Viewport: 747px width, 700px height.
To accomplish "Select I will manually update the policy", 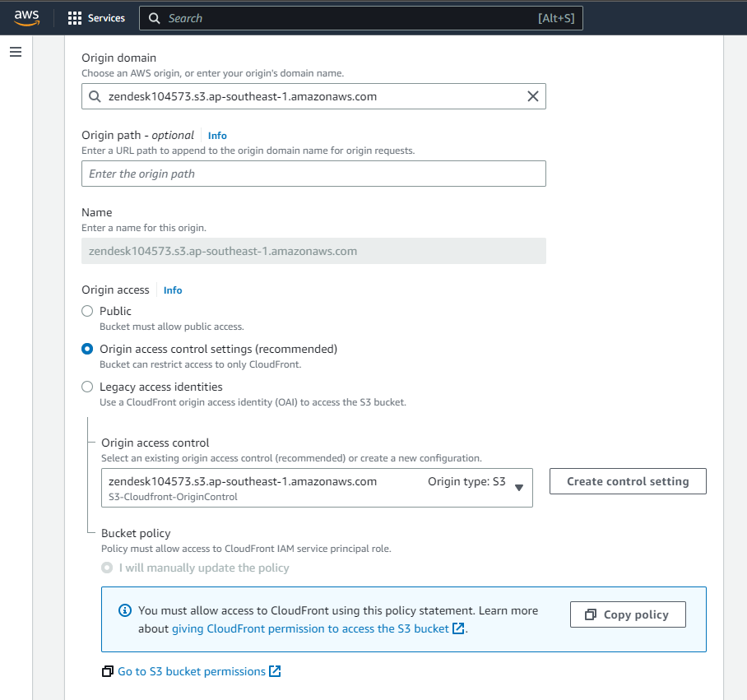I will coord(107,568).
